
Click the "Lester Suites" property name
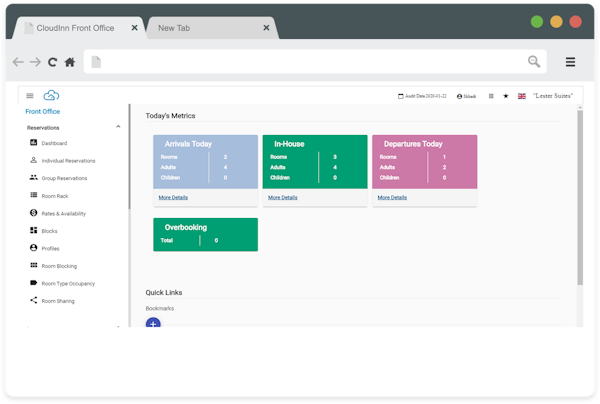click(x=553, y=96)
